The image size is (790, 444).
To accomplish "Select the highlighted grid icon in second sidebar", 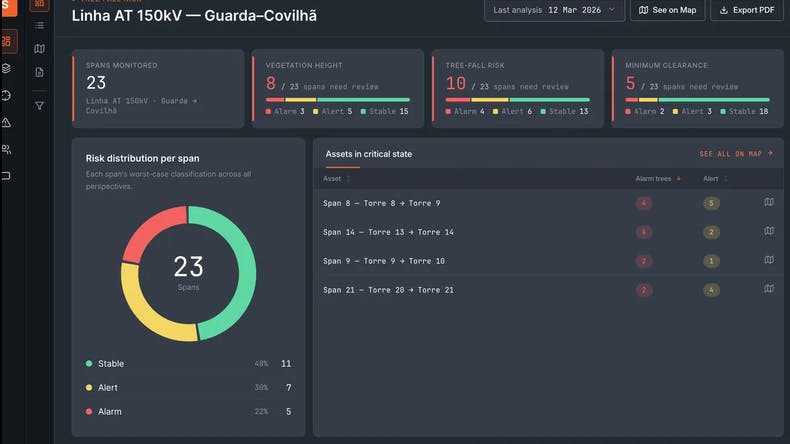I will (x=39, y=5).
